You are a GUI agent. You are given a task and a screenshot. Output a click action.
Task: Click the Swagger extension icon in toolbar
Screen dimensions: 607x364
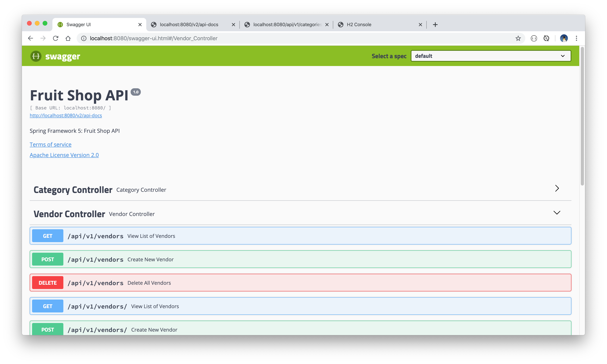coord(534,38)
